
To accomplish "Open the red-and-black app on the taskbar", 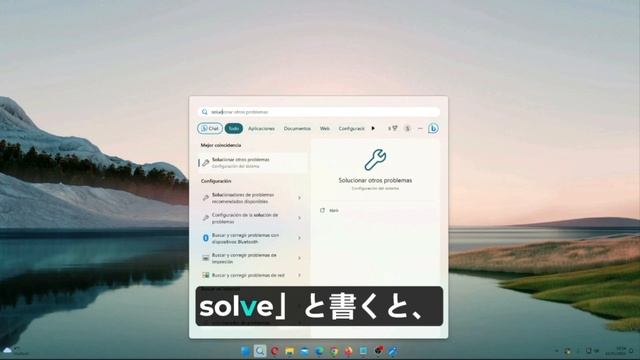I will pos(379,351).
